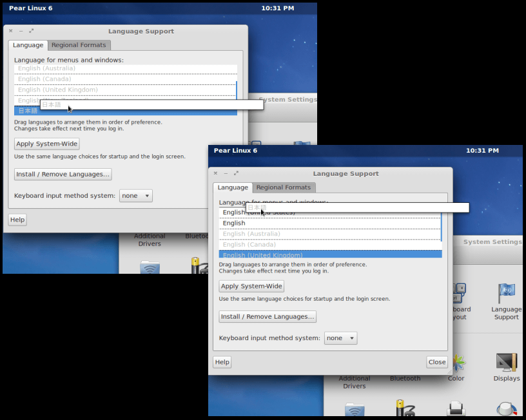This screenshot has width=526, height=420.
Task: Select the Language tab in lower-right screenshot
Action: 233,187
